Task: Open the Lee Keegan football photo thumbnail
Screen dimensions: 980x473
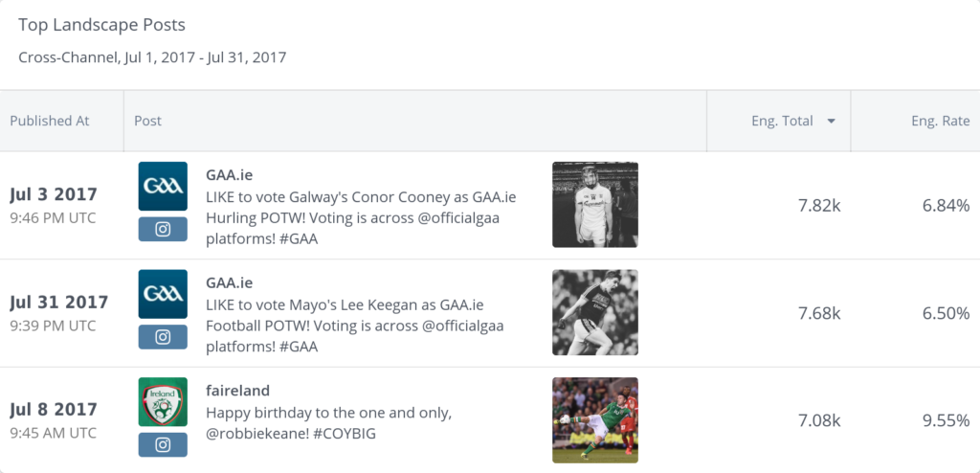Action: click(595, 312)
